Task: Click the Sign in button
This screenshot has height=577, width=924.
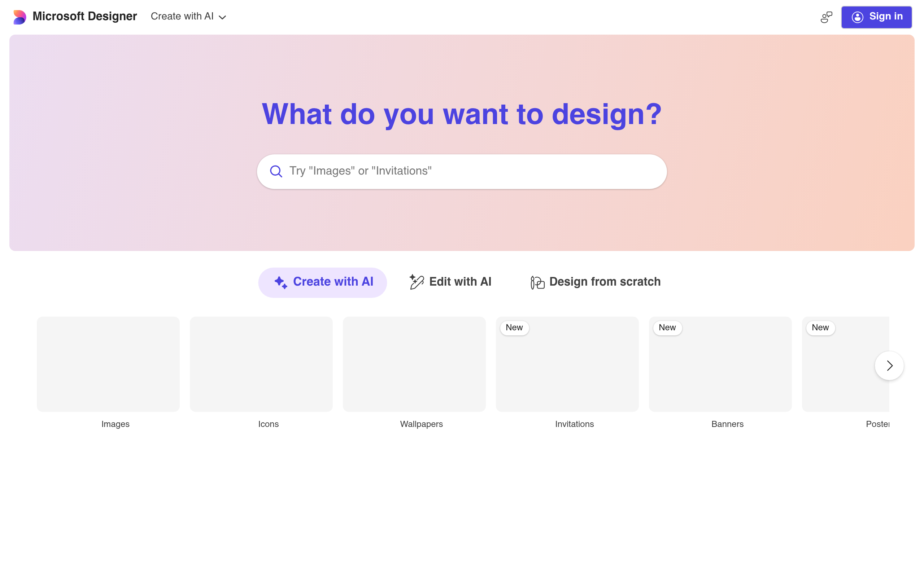Action: coord(877,17)
